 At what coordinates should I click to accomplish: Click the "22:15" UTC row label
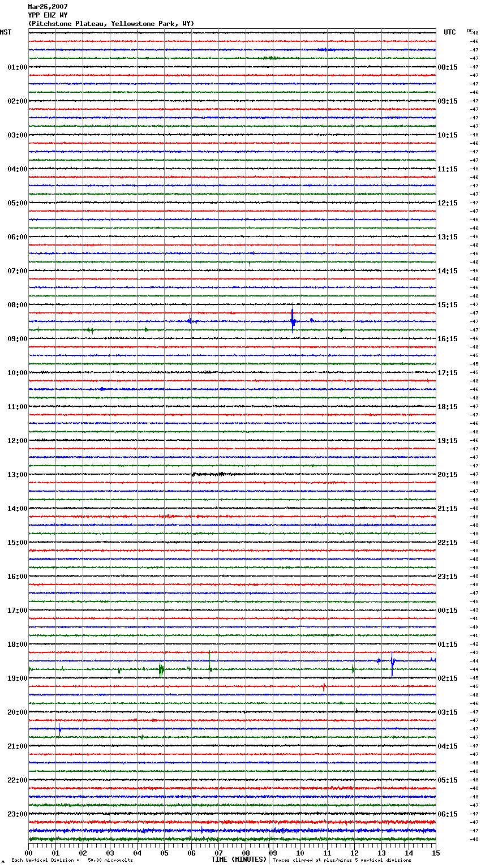point(448,543)
